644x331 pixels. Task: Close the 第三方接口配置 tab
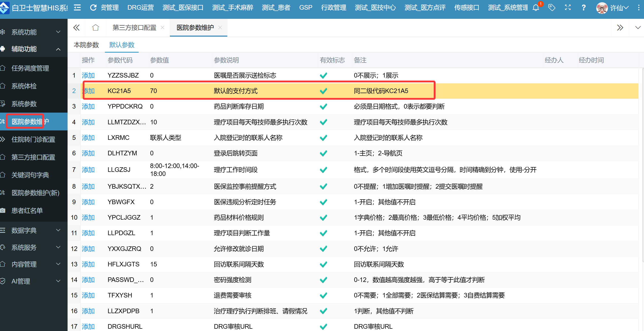(163, 27)
